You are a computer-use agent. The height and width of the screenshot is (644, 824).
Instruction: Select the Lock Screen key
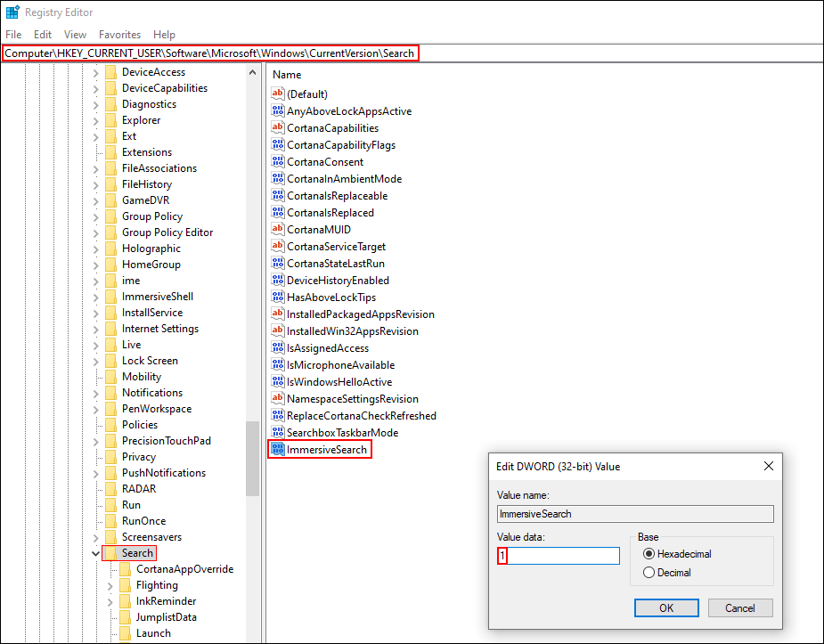click(x=150, y=361)
